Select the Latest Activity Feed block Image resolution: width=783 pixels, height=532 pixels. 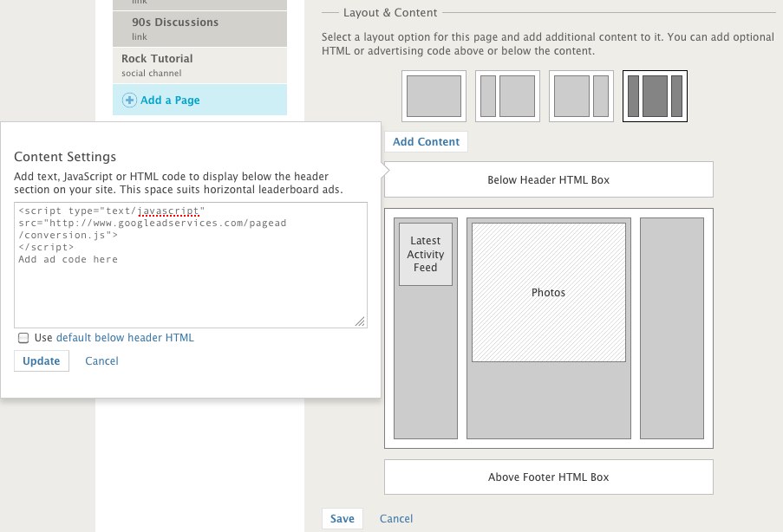pos(426,254)
